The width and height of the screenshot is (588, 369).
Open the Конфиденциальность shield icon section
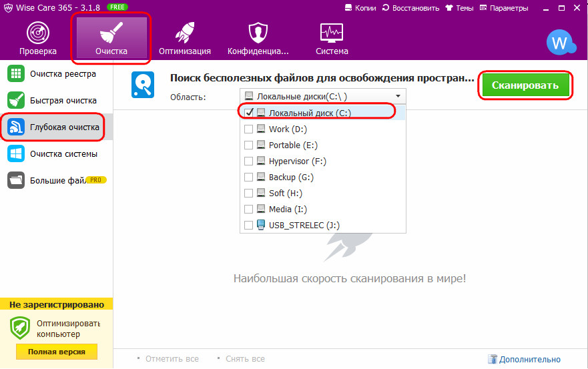coord(258,33)
